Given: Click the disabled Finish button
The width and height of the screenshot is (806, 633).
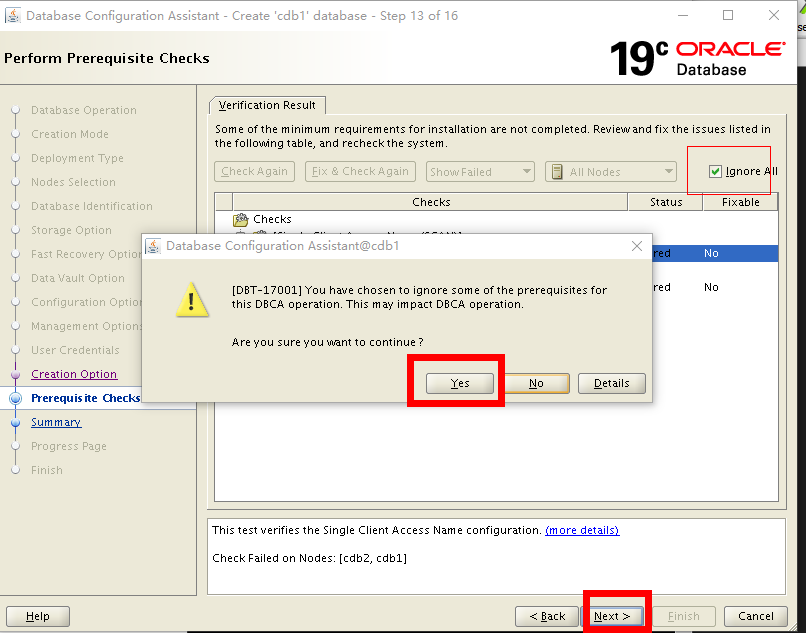Looking at the screenshot, I should coord(683,616).
